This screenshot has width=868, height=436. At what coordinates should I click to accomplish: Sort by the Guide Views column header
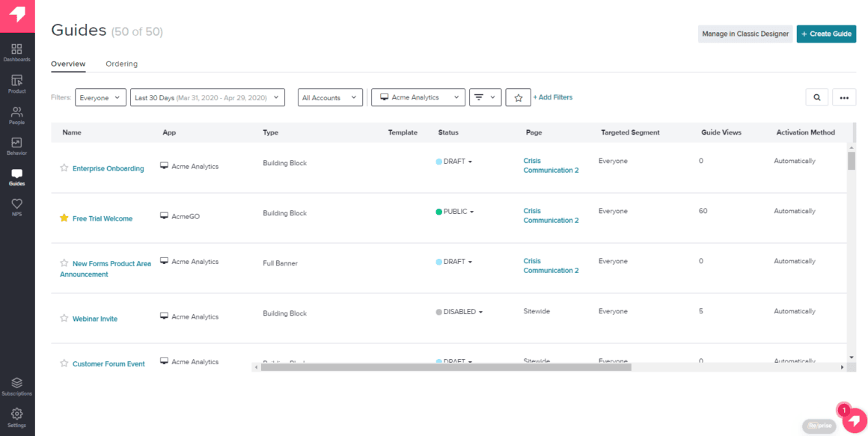[721, 133]
